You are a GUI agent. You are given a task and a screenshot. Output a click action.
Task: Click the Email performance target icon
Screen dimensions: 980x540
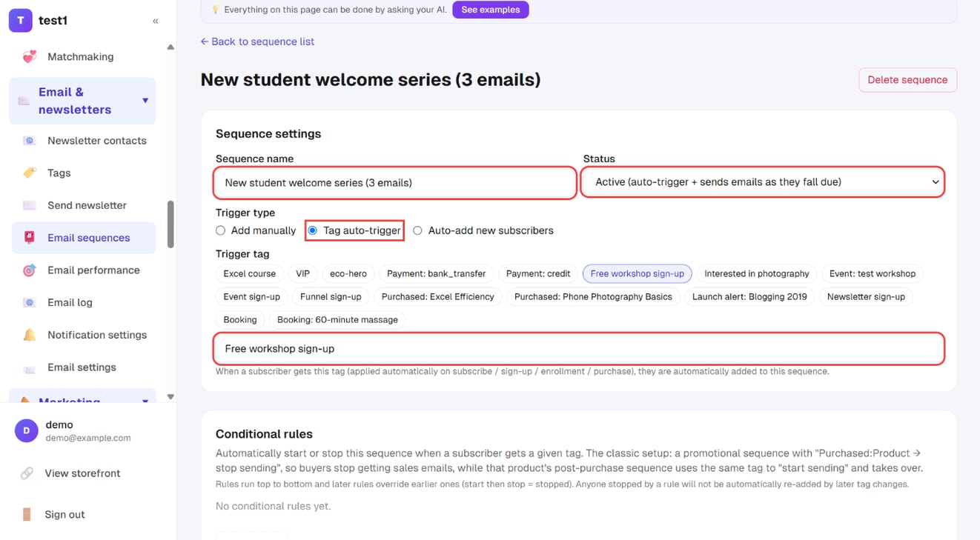pyautogui.click(x=30, y=270)
